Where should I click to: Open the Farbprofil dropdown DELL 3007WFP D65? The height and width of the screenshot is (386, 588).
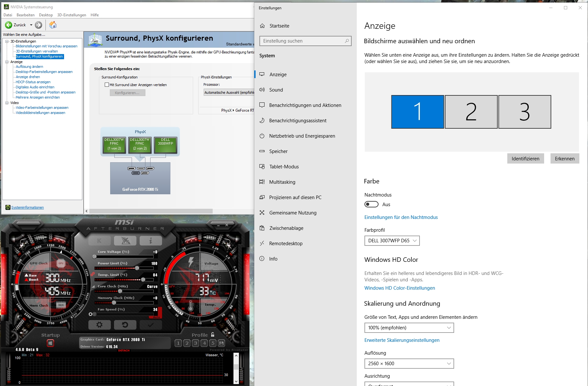pyautogui.click(x=392, y=241)
